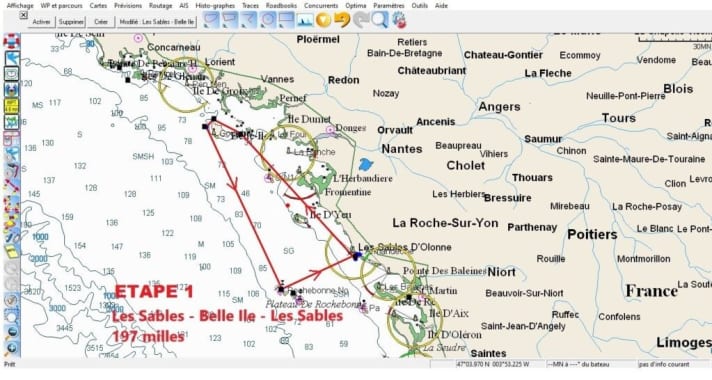The width and height of the screenshot is (712, 380).
Task: Open the WP et parcours menu
Action: click(61, 5)
